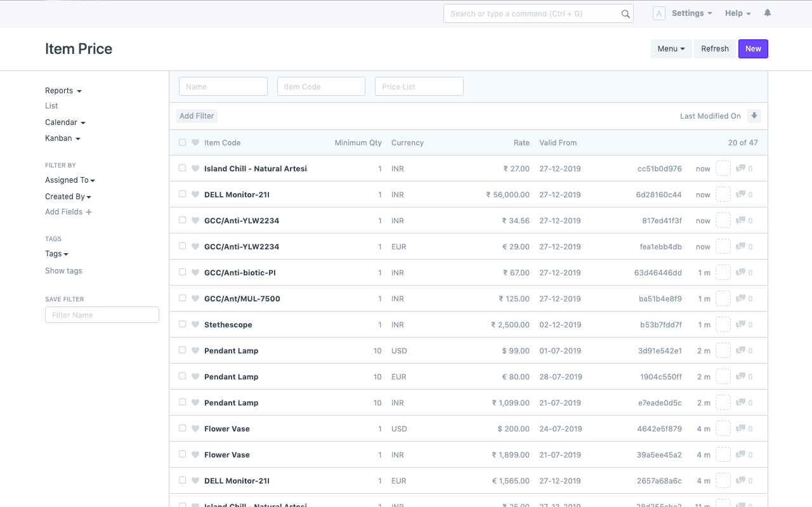Open comments icon on Island Chill row
The height and width of the screenshot is (507, 812).
click(x=740, y=169)
